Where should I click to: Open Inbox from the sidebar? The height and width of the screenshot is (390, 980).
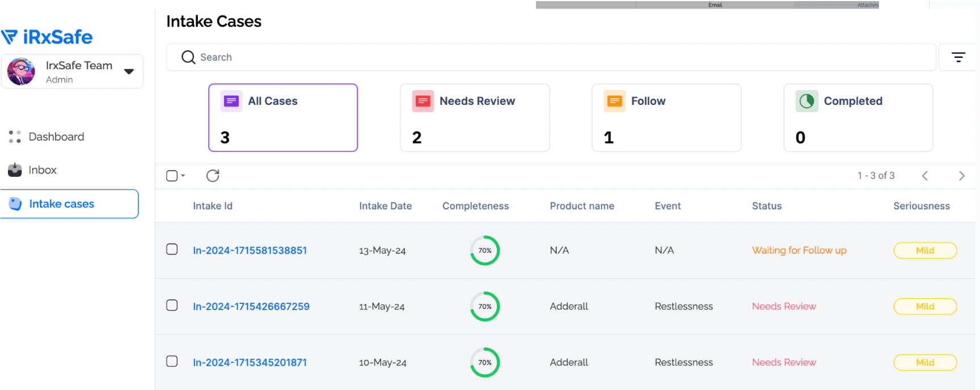click(43, 170)
